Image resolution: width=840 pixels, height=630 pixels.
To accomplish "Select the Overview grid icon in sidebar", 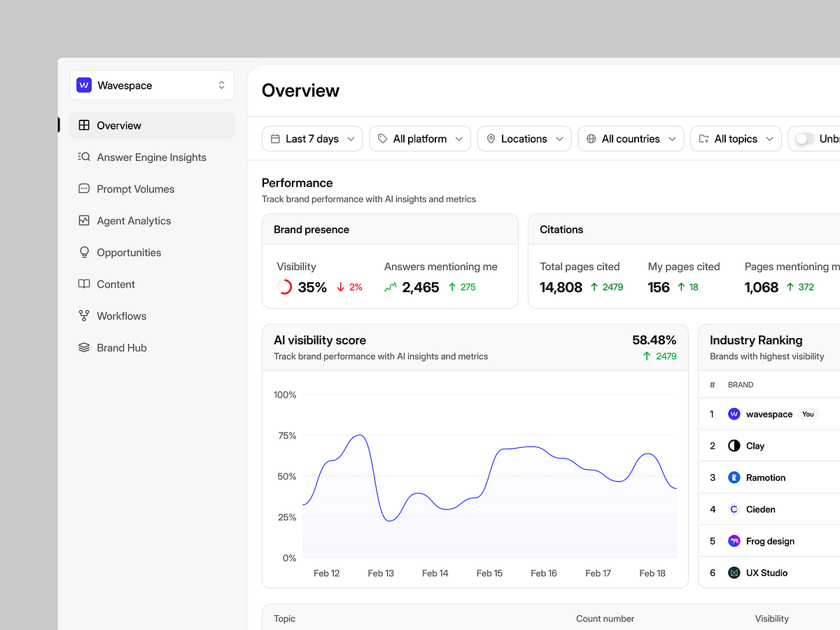I will pos(84,125).
